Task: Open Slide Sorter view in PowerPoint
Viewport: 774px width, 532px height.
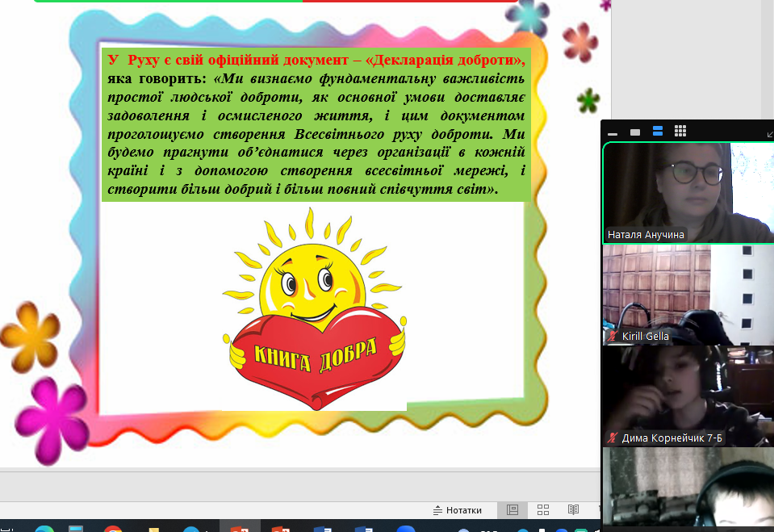Action: [543, 509]
